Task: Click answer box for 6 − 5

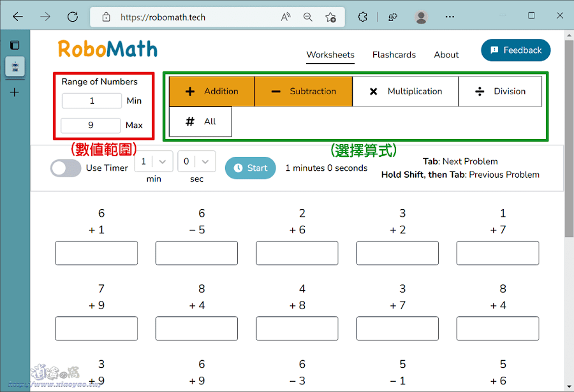Action: coord(196,253)
